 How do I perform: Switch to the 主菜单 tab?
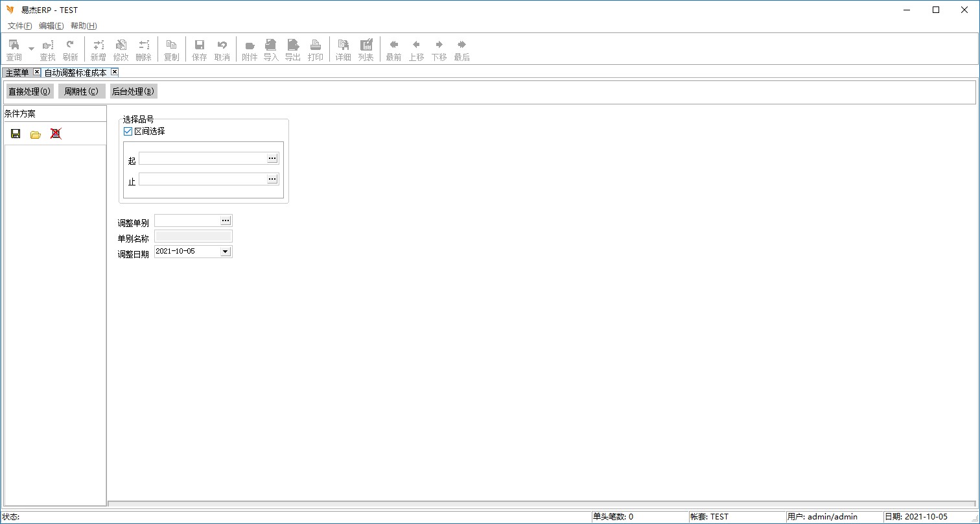(17, 73)
